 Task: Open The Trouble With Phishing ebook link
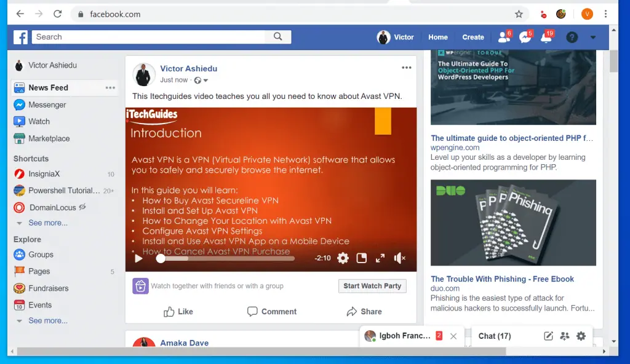(x=503, y=279)
